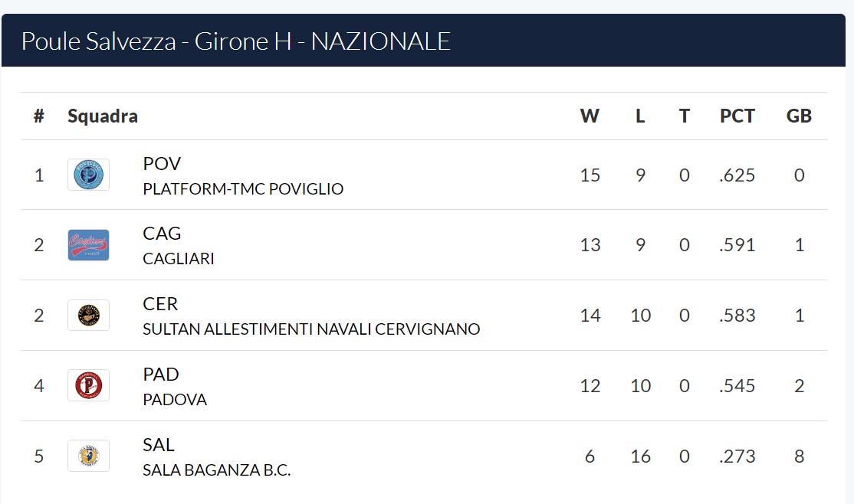Open PLATFORM-TMC POVIGLIO team page
Image resolution: width=854 pixels, height=504 pixels.
coord(243,189)
